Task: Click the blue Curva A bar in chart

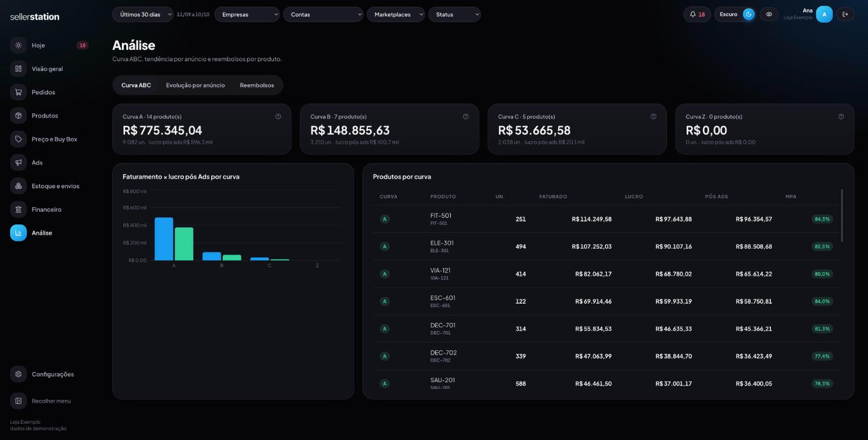Action: 164,239
